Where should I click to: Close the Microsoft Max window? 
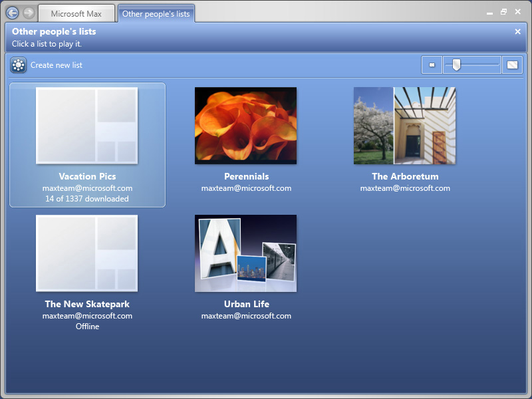(517, 12)
